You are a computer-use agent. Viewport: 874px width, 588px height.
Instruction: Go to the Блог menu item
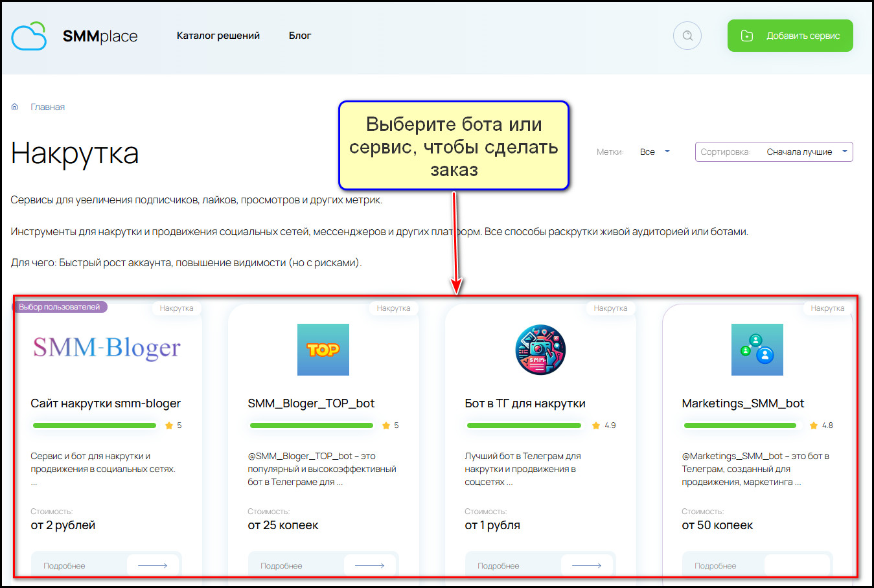300,36
